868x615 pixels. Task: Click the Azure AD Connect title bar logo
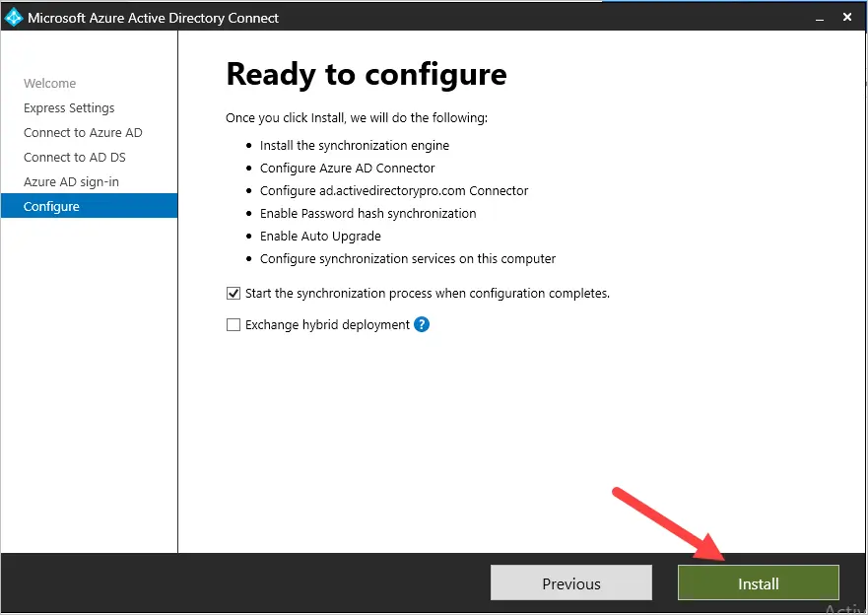pyautogui.click(x=13, y=18)
